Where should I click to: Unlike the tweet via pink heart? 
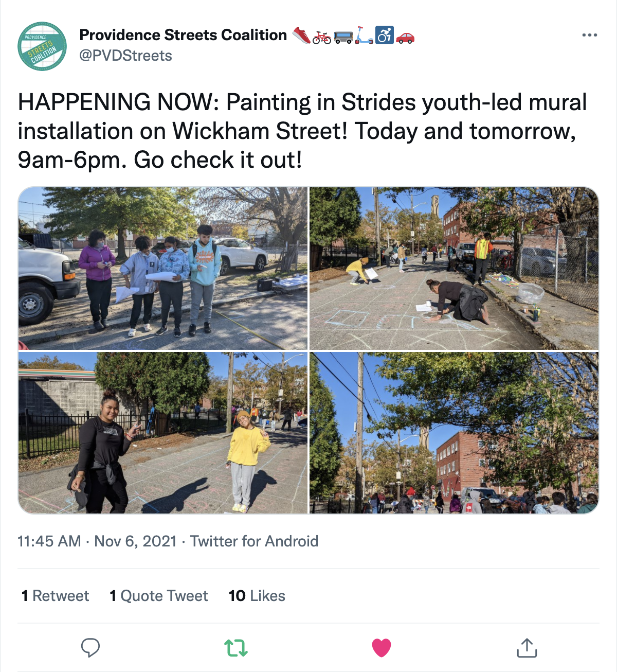point(382,648)
